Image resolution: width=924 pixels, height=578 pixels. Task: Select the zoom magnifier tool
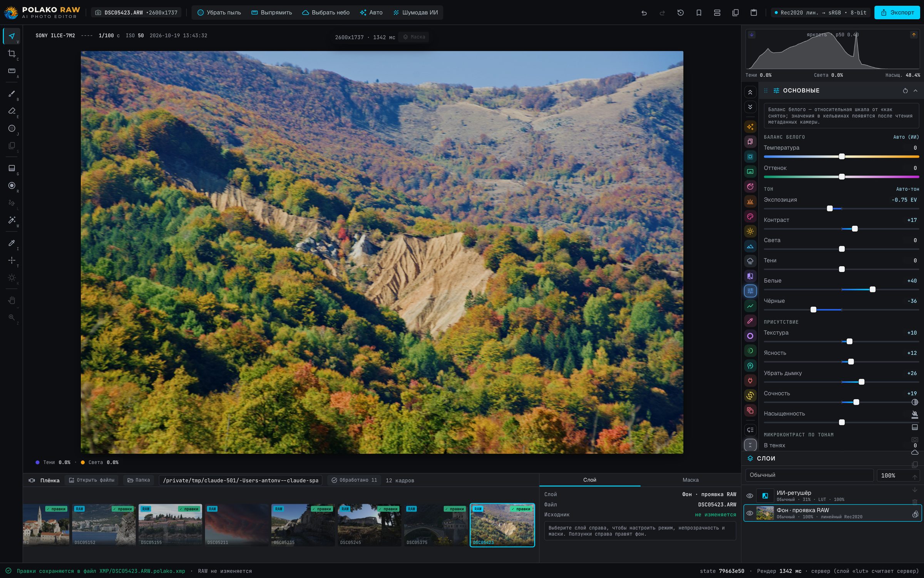pyautogui.click(x=12, y=318)
